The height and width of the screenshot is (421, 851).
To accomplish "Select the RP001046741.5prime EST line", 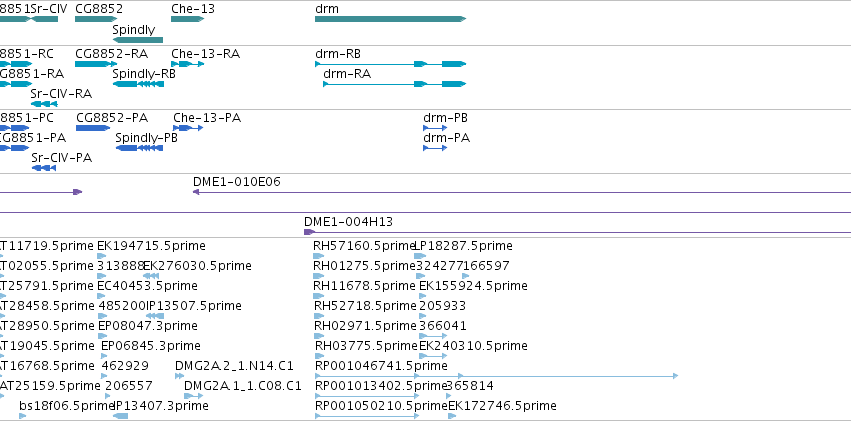I will point(496,375).
